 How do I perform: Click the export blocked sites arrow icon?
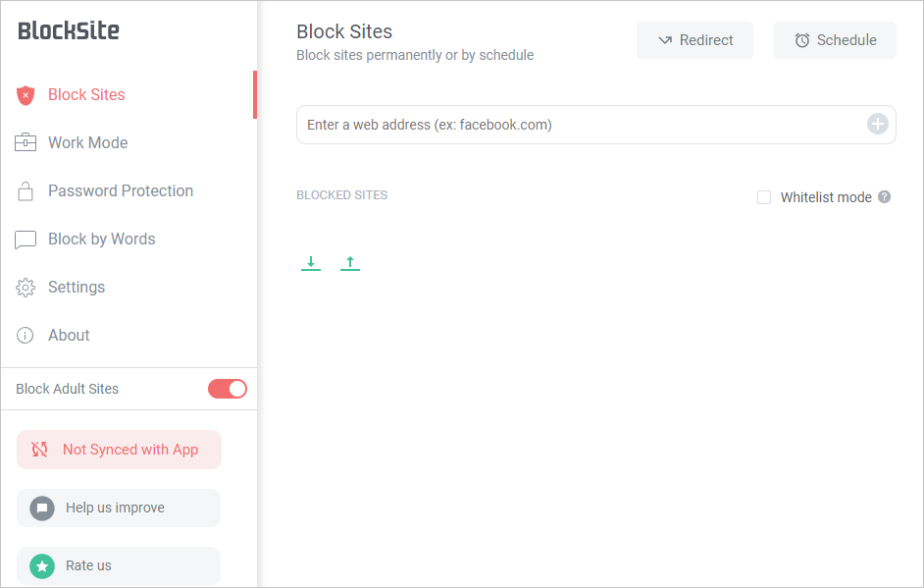coord(350,262)
